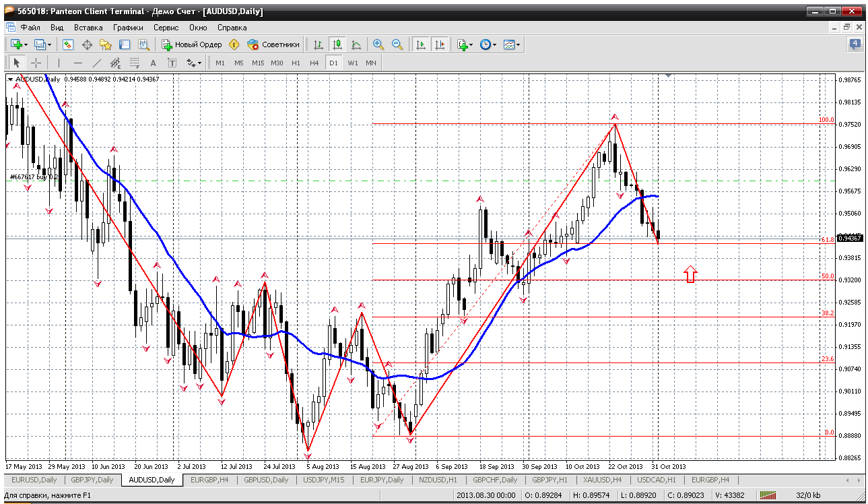
Task: Switch chart to candlestick display
Action: [337, 44]
